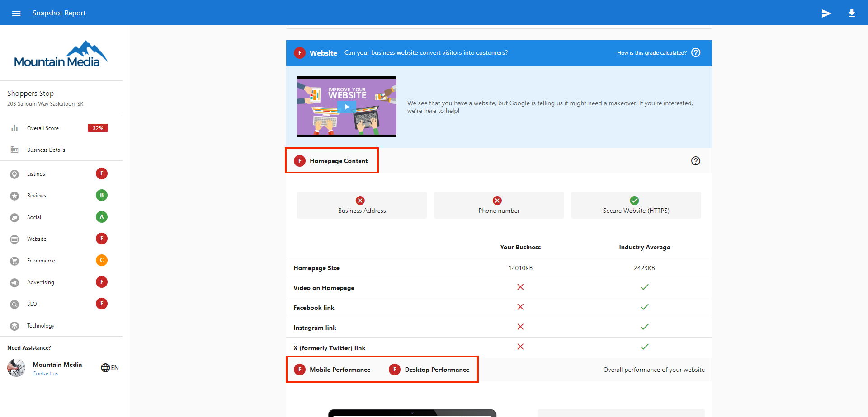Go to the Ecommerce section
Image resolution: width=868 pixels, height=417 pixels.
pyautogui.click(x=41, y=261)
